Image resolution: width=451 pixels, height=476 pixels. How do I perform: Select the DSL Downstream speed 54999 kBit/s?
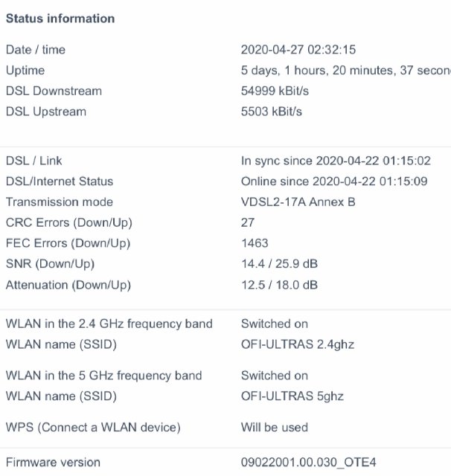(275, 91)
